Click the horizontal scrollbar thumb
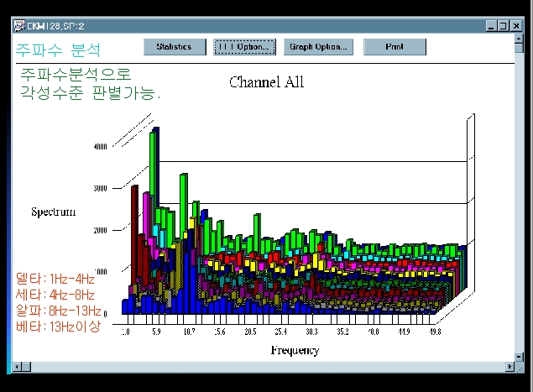The width and height of the screenshot is (533, 392). coord(27,367)
